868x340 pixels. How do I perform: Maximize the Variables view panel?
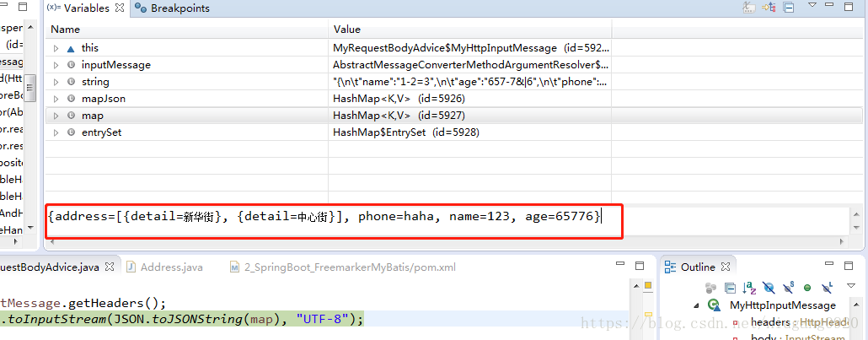tap(849, 8)
